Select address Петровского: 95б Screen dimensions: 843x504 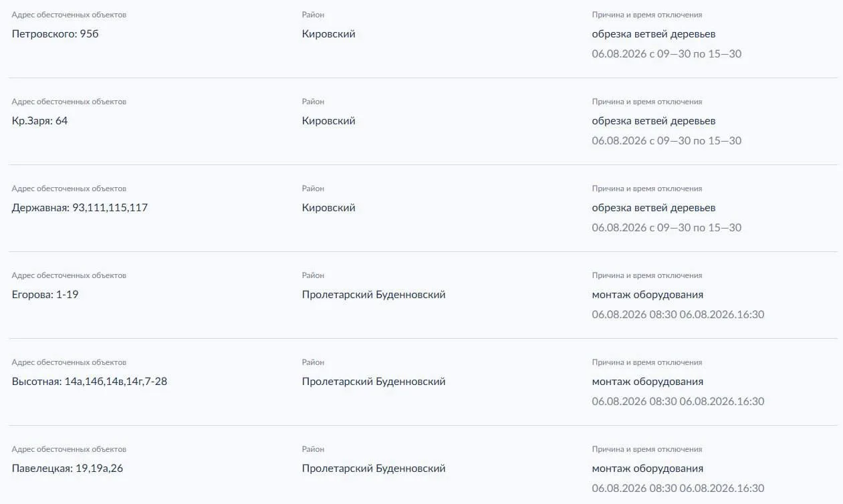55,34
